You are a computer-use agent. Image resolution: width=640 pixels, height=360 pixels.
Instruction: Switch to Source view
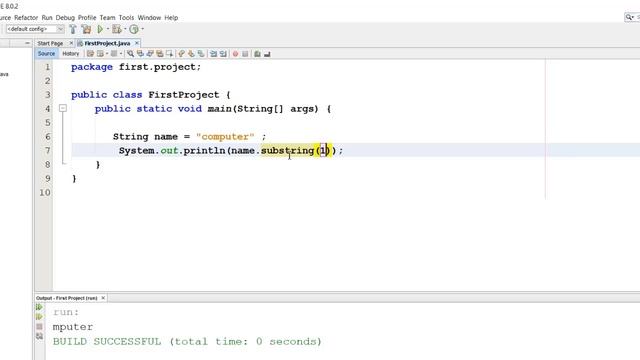pyautogui.click(x=46, y=53)
